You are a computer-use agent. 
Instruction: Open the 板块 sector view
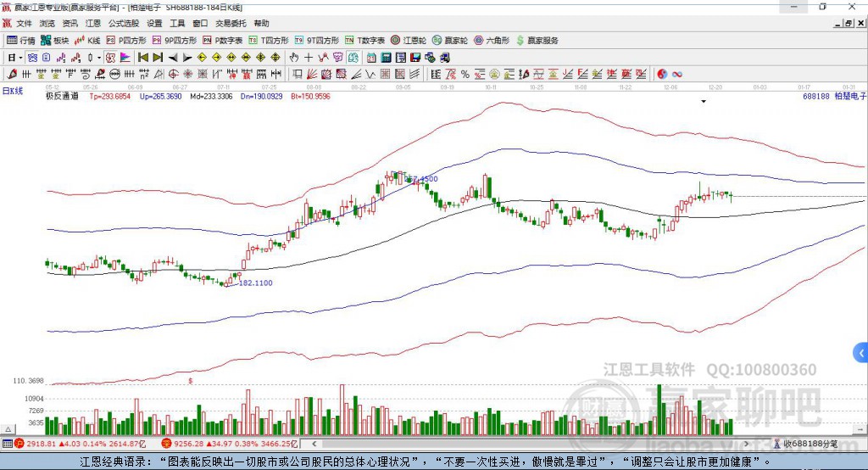pyautogui.click(x=54, y=41)
